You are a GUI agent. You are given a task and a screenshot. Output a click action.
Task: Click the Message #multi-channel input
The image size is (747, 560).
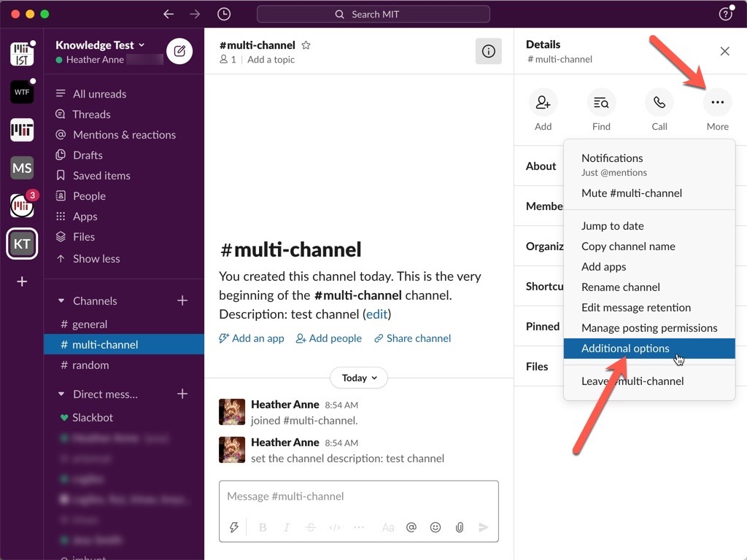pyautogui.click(x=359, y=497)
